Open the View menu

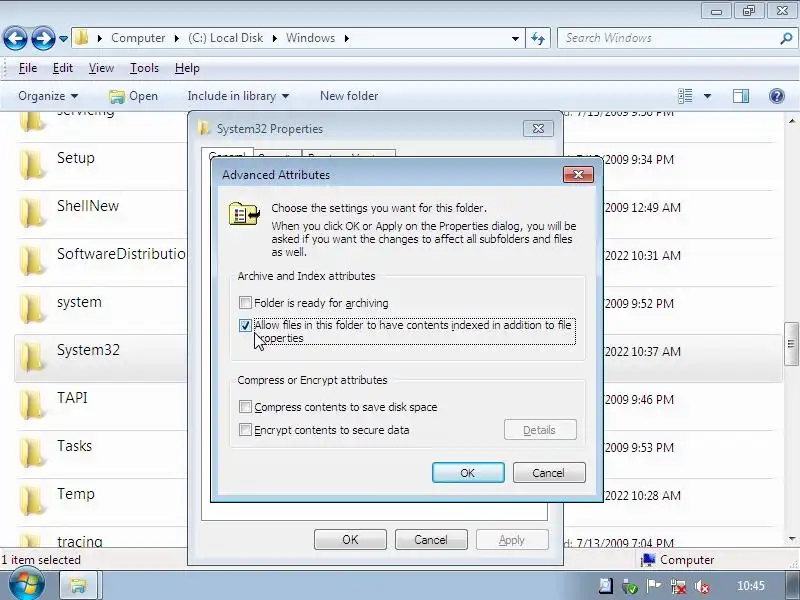101,68
